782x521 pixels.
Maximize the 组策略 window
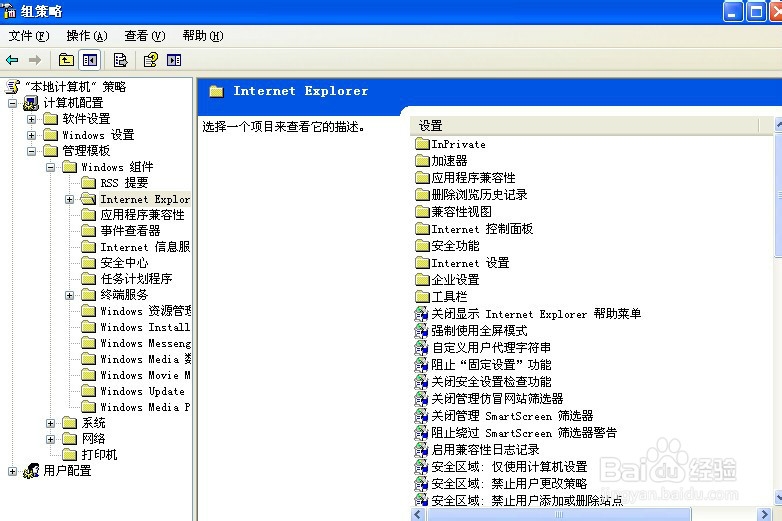(x=756, y=11)
